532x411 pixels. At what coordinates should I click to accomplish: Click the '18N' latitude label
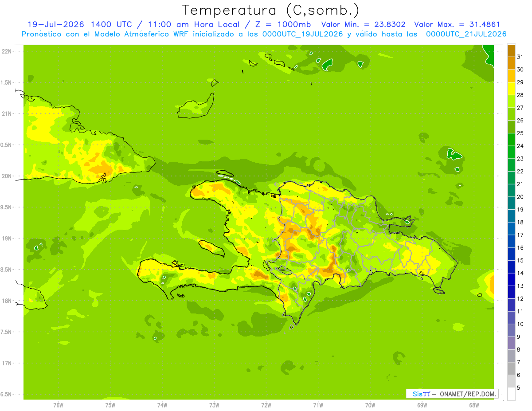point(7,301)
